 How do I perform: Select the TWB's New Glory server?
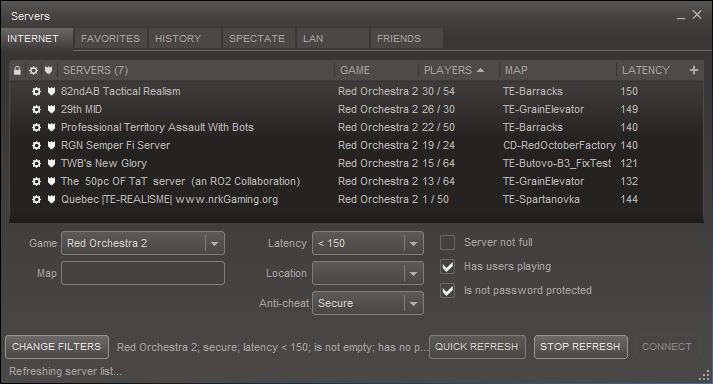point(356,163)
